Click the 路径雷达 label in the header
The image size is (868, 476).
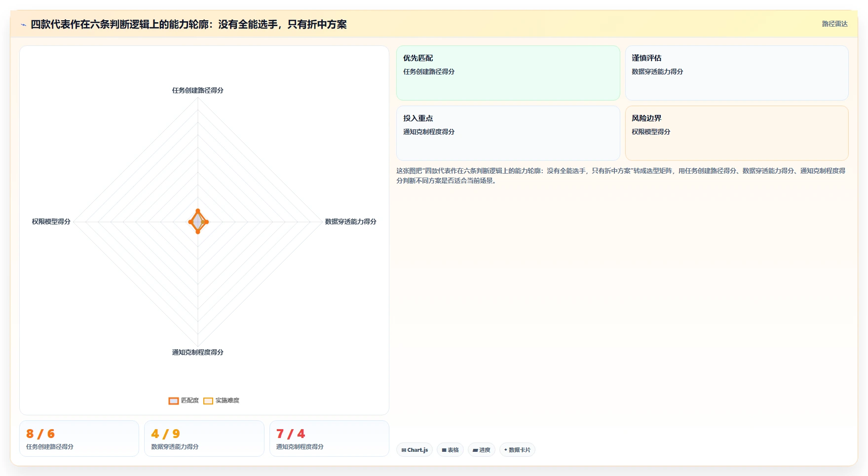click(x=834, y=24)
